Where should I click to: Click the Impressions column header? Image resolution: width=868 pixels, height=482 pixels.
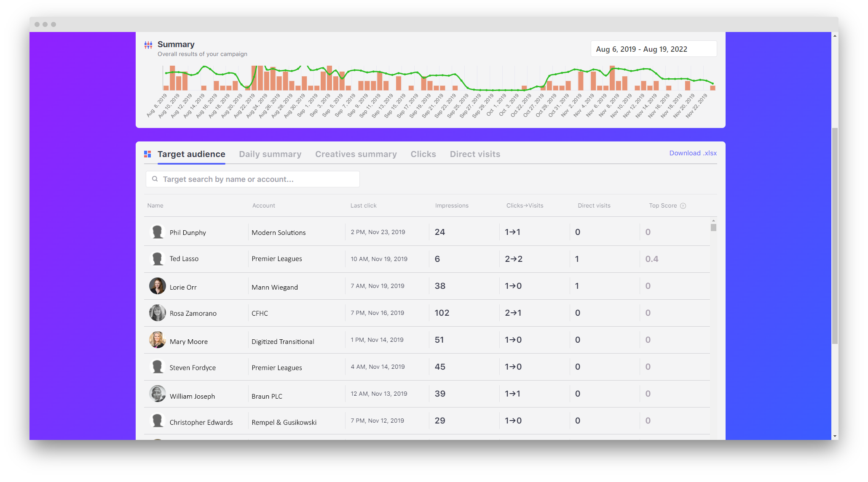pyautogui.click(x=452, y=206)
